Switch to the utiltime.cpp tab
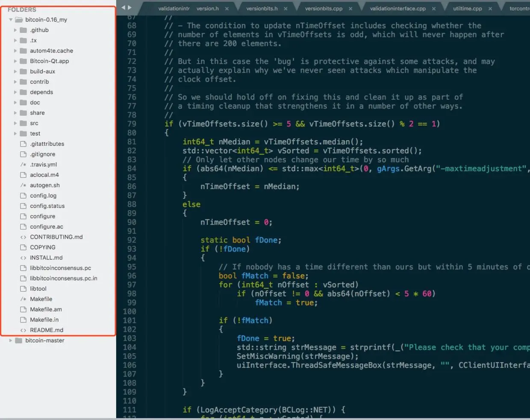 pyautogui.click(x=468, y=9)
